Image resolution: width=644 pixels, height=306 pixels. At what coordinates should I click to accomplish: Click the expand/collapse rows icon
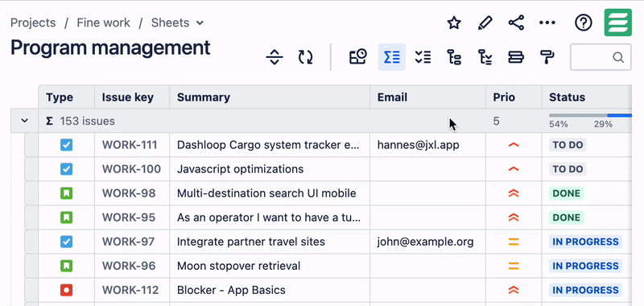[x=275, y=57]
